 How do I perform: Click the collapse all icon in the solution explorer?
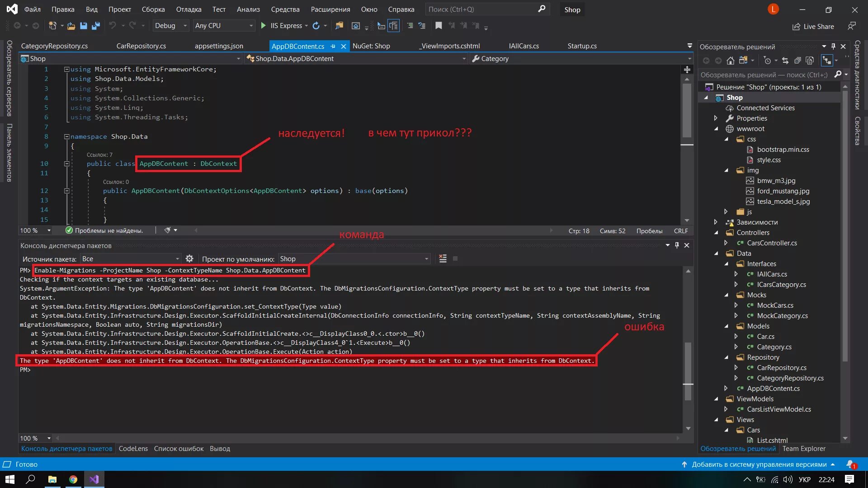pos(797,61)
